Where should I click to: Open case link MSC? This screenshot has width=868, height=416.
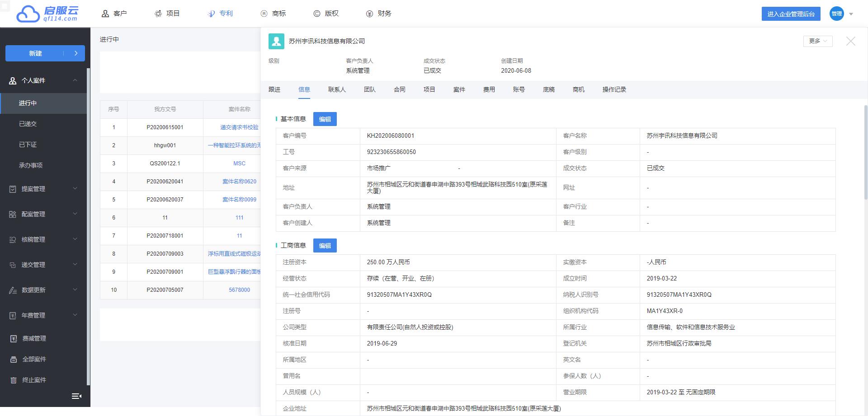pos(239,164)
